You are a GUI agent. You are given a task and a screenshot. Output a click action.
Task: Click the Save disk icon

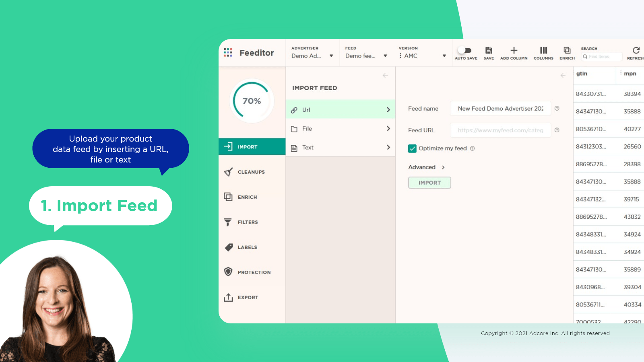pos(488,51)
